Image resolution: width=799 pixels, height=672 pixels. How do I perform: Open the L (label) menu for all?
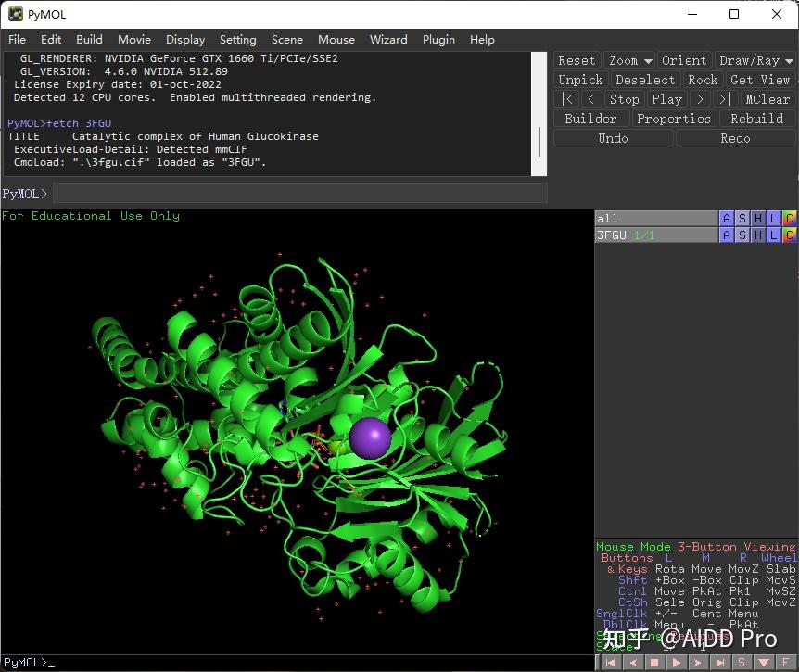pyautogui.click(x=774, y=219)
